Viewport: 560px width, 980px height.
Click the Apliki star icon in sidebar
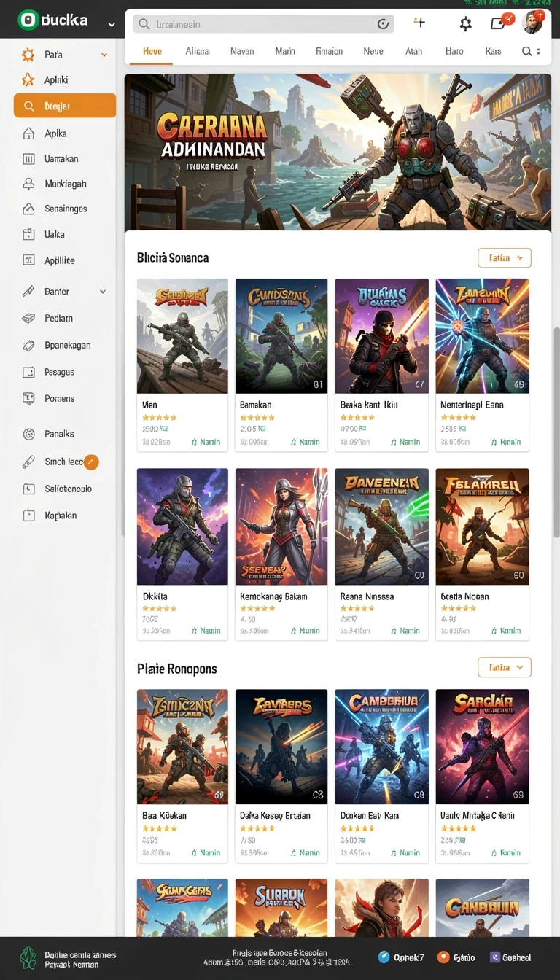(28, 79)
